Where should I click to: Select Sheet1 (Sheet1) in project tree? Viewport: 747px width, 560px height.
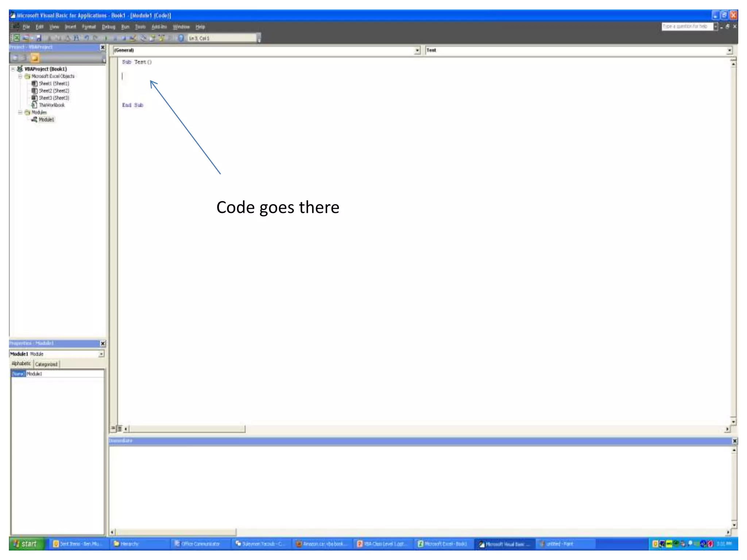[54, 83]
